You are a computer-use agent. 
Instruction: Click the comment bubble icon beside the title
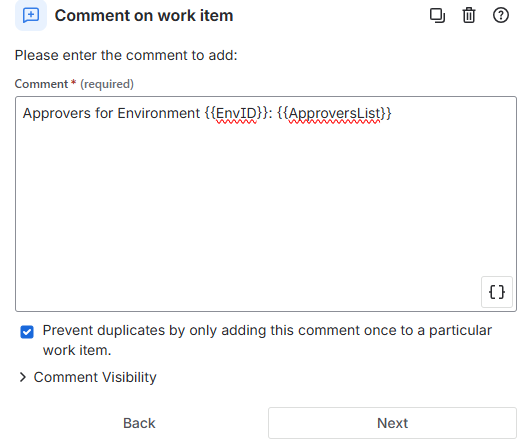(31, 15)
